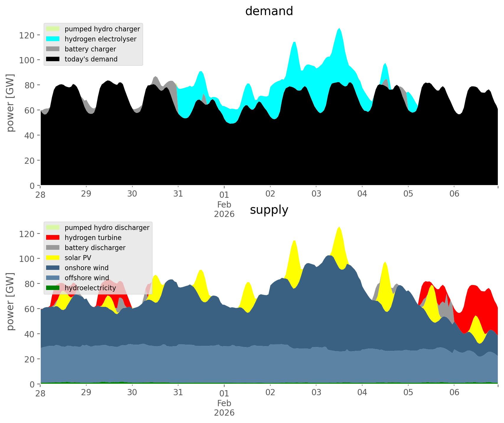Select the pumped hydro discharger legend label
This screenshot has width=504, height=423.
coord(107,228)
